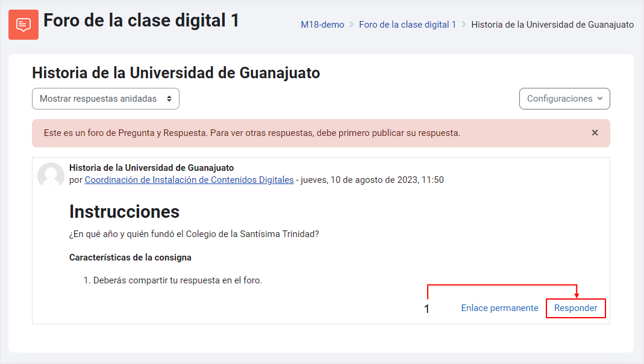Image resolution: width=644 pixels, height=364 pixels.
Task: Go to M18-demo breadcrumb link
Action: (322, 25)
